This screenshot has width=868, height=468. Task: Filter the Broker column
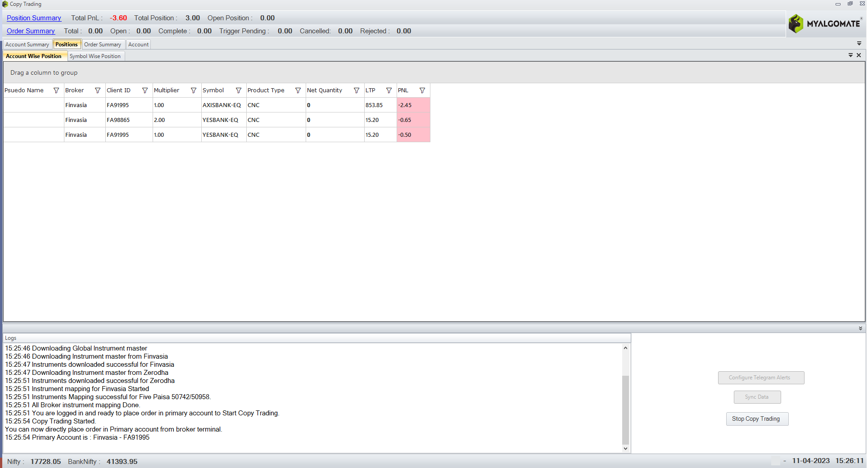(98, 90)
